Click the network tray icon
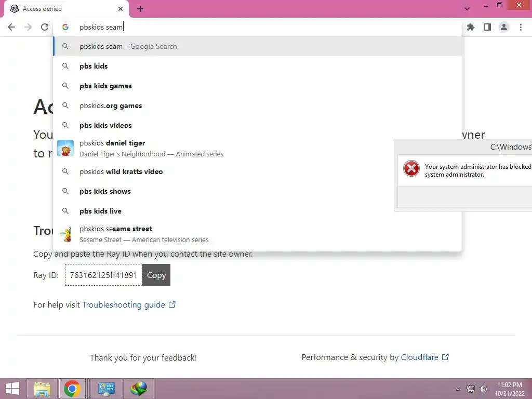The image size is (532, 399). coord(471,389)
